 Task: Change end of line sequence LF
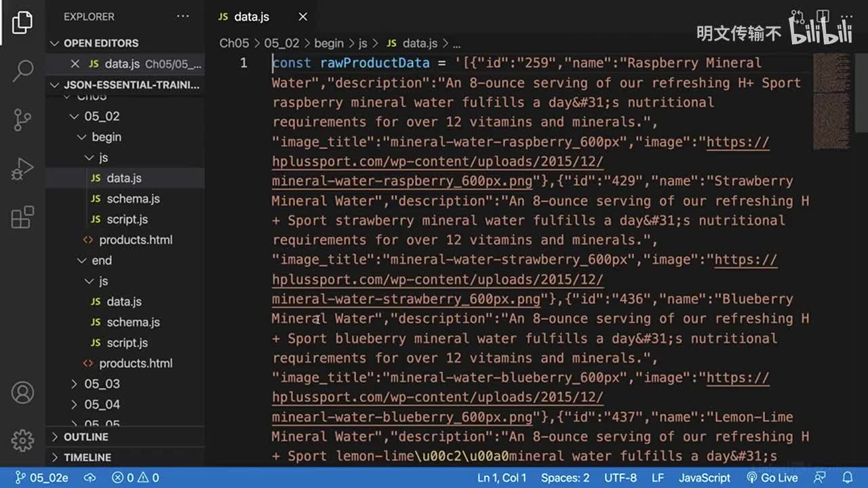(x=658, y=478)
